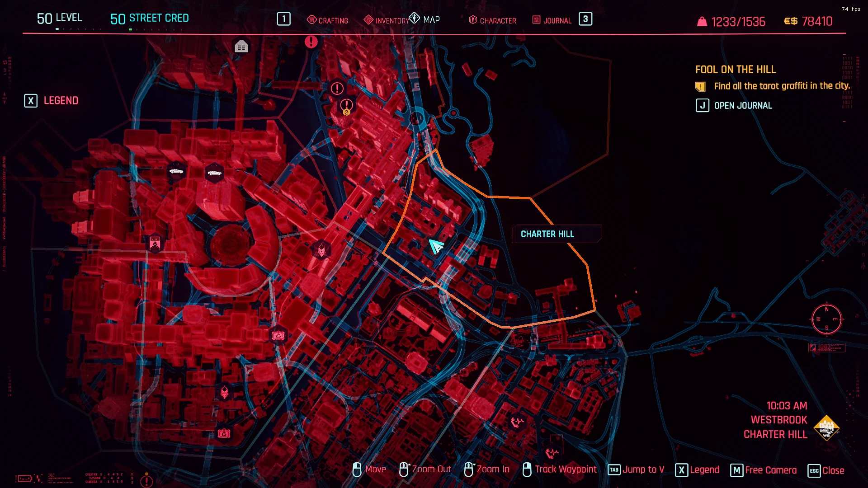Select the camera-like gig icon mid-map
The height and width of the screenshot is (488, 868).
[x=278, y=335]
